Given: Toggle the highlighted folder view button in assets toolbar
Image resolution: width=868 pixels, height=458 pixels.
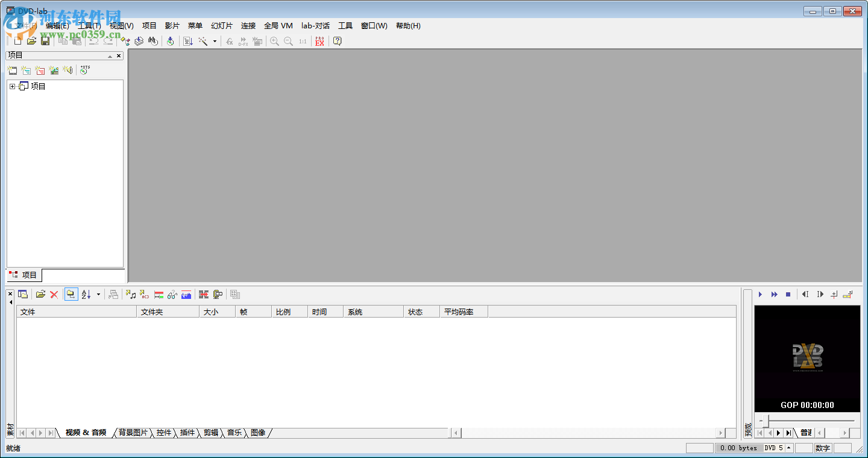Looking at the screenshot, I should pos(71,294).
